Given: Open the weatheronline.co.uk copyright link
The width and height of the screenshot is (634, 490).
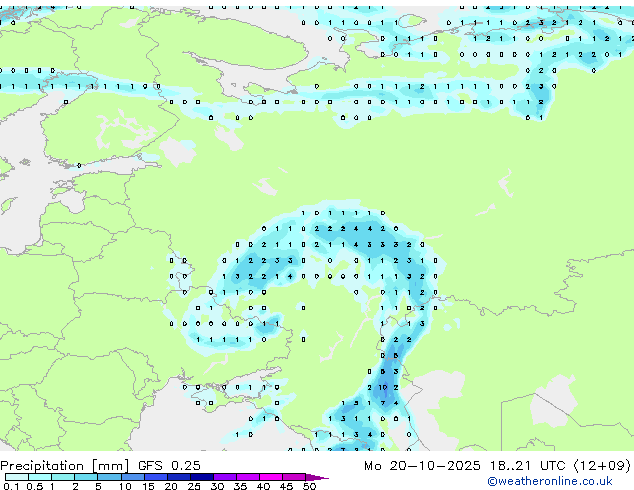Looking at the screenshot, I should click(550, 481).
